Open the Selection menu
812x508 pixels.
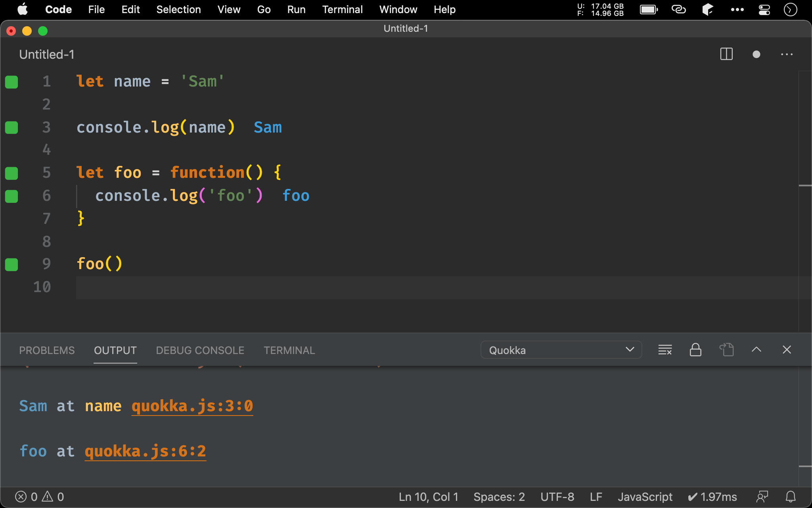(x=178, y=10)
